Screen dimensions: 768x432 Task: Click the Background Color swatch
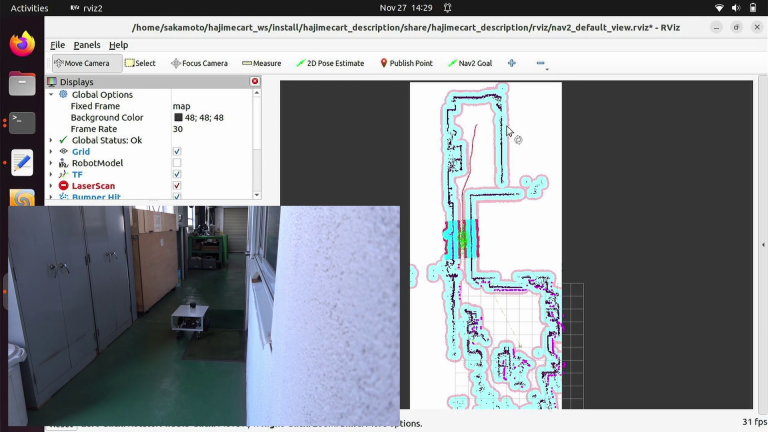pyautogui.click(x=178, y=118)
